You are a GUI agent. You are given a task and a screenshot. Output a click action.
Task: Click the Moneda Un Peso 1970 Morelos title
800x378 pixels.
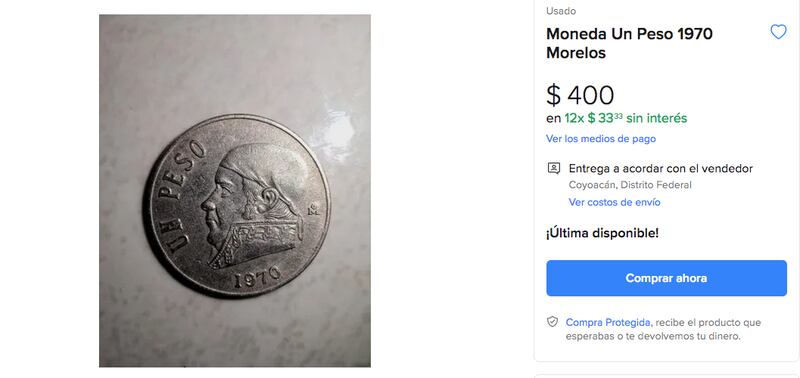[x=629, y=43]
